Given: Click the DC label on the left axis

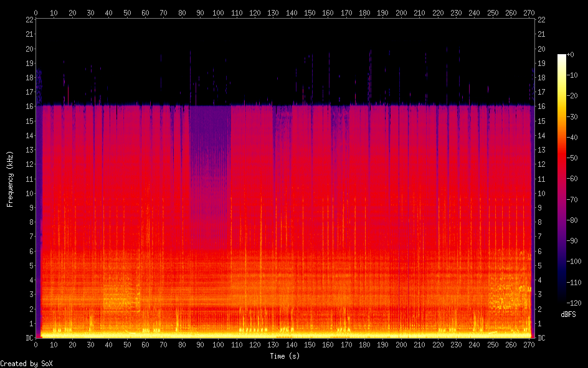Looking at the screenshot, I should pos(28,337).
